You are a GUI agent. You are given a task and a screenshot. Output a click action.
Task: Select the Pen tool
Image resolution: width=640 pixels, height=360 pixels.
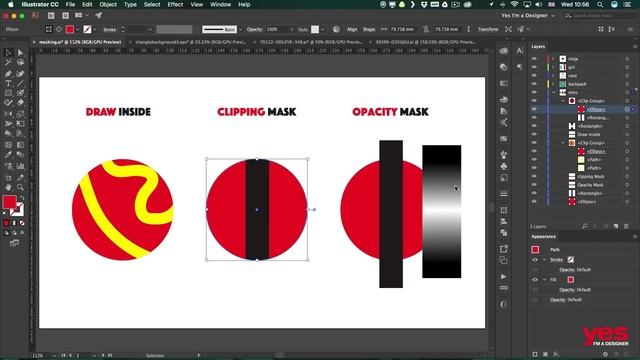coord(8,73)
